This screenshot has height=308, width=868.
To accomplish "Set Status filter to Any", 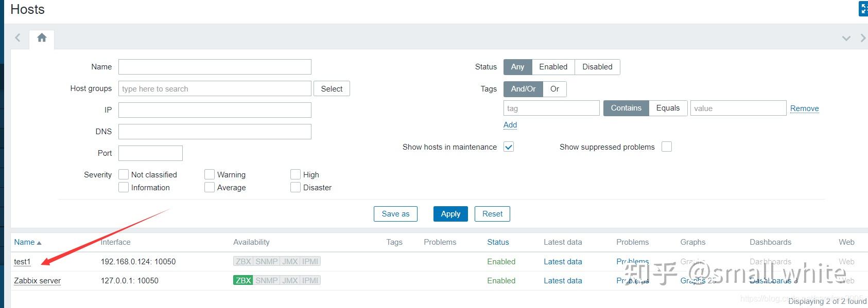I will point(517,67).
